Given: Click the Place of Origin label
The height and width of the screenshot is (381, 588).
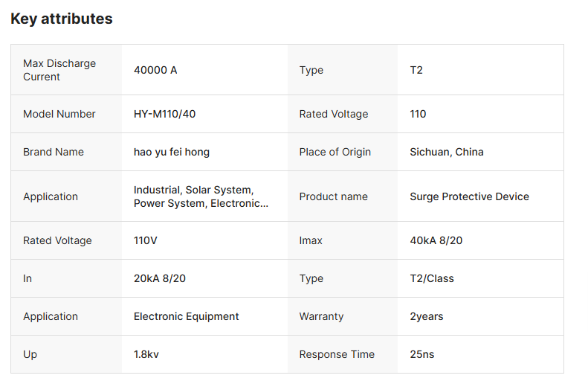Looking at the screenshot, I should (x=335, y=152).
